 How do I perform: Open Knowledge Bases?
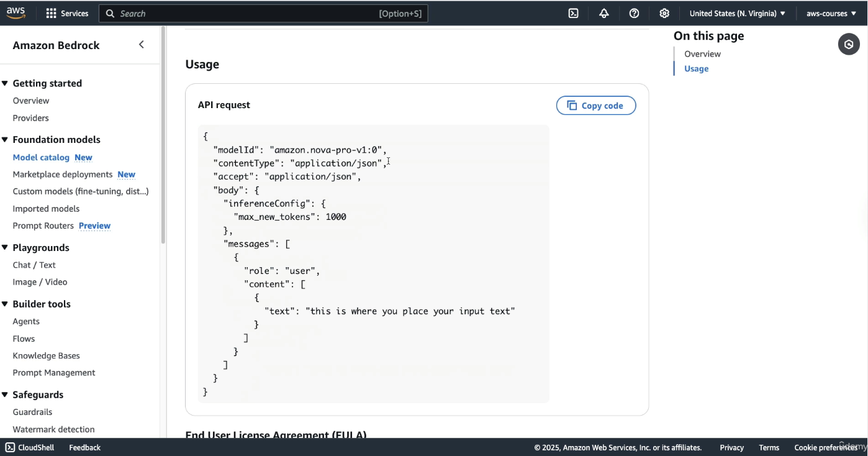click(47, 355)
